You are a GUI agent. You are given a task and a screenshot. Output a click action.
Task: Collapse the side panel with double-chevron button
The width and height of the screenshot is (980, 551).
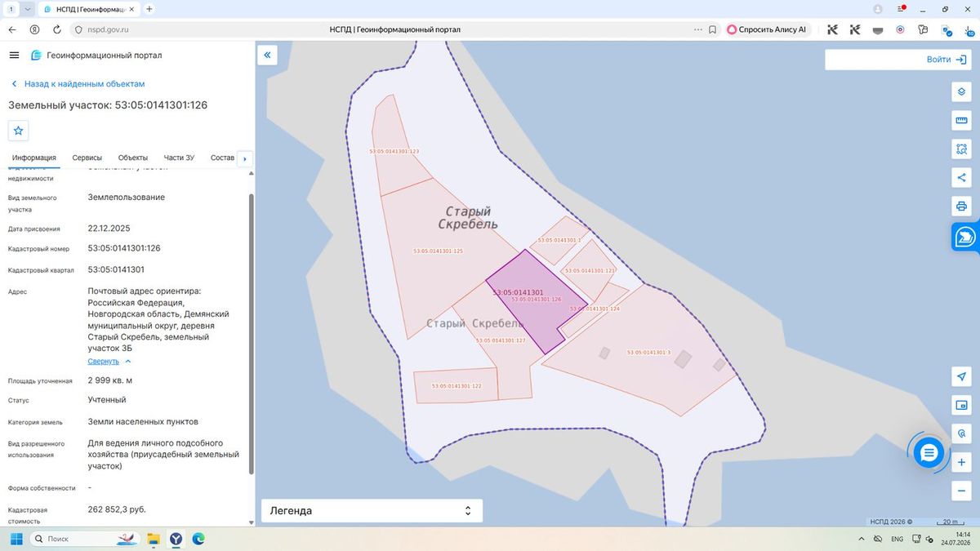[x=267, y=56]
